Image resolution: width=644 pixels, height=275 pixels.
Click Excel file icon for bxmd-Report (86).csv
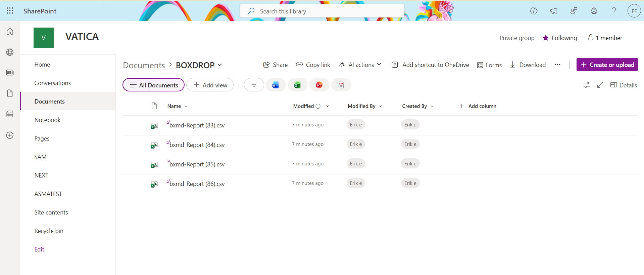154,184
